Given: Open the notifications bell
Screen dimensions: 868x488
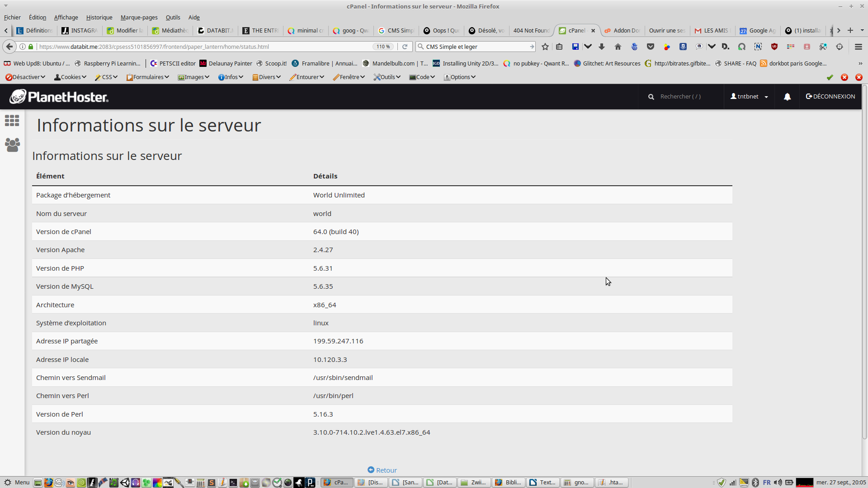Looking at the screenshot, I should click(787, 97).
